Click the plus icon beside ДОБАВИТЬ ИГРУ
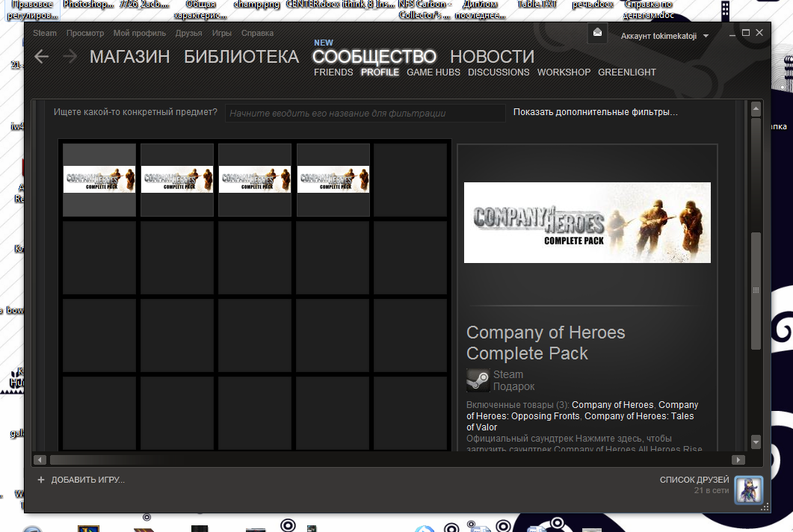Image resolution: width=793 pixels, height=532 pixels. point(41,480)
